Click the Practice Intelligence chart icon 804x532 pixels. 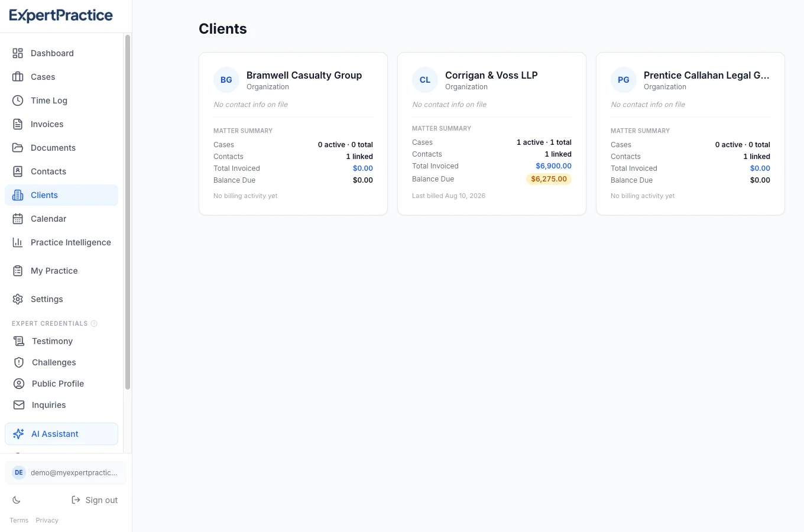tap(18, 242)
